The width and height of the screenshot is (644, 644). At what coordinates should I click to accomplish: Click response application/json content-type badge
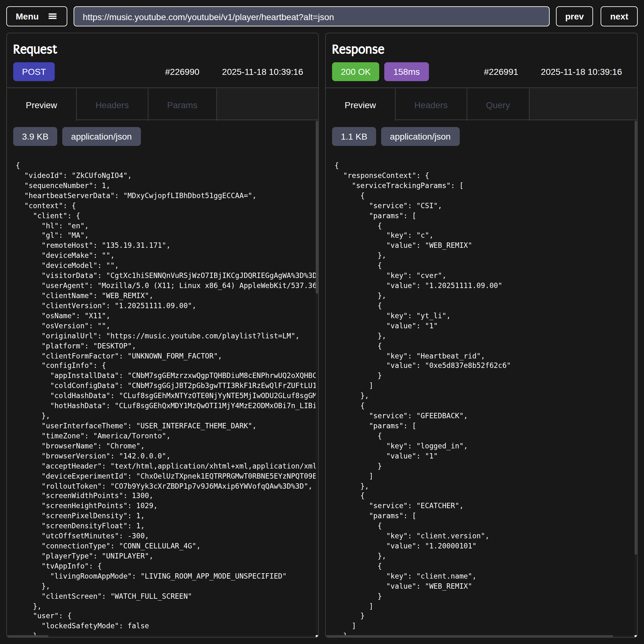coord(420,137)
